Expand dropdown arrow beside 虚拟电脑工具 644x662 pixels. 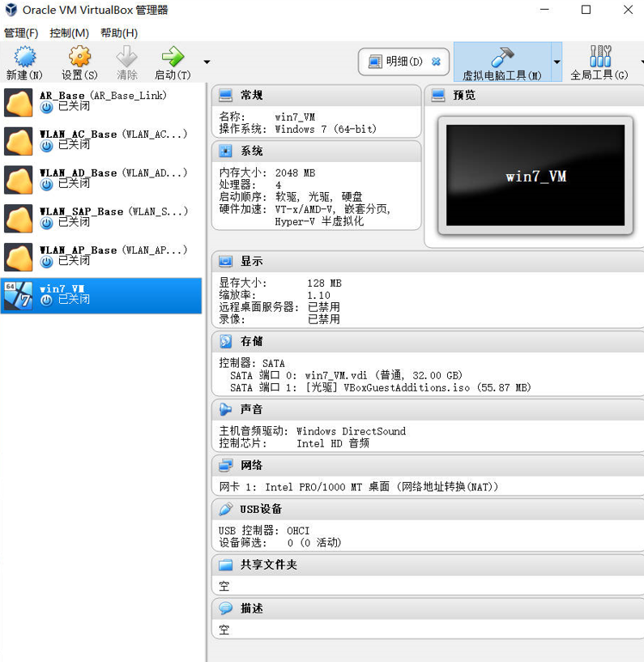coord(557,62)
